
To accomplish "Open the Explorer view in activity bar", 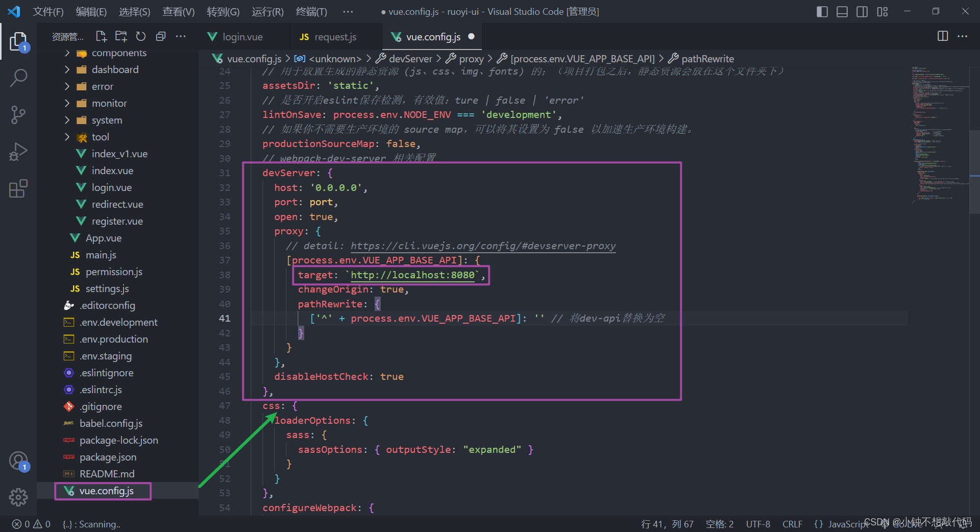I will tap(18, 41).
